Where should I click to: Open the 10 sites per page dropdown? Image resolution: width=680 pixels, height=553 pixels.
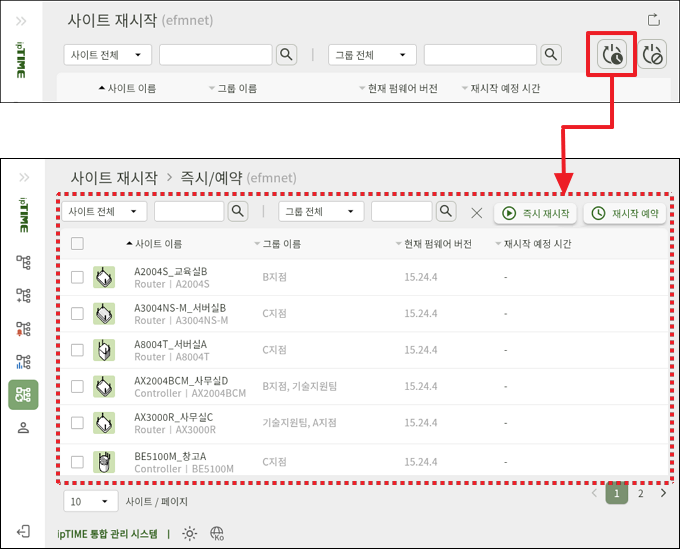90,501
